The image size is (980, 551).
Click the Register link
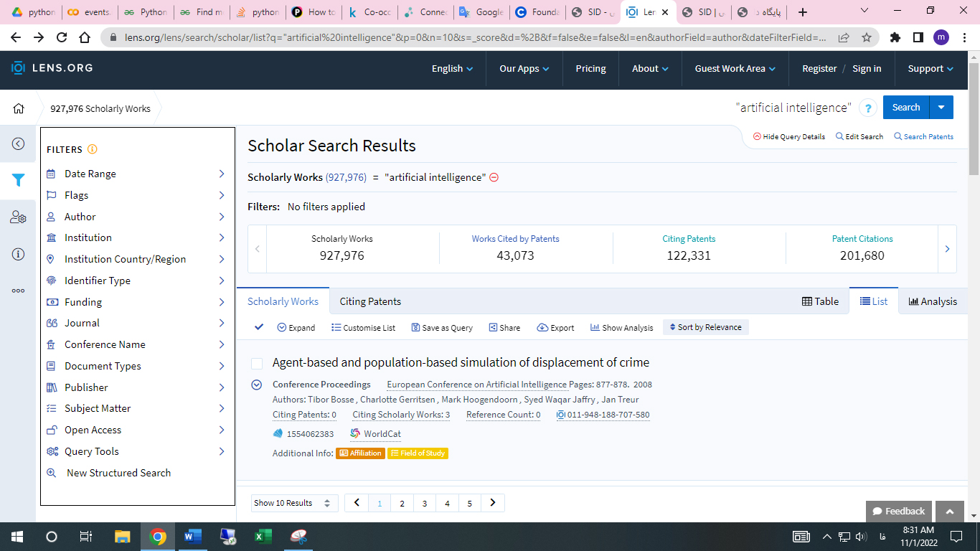819,68
